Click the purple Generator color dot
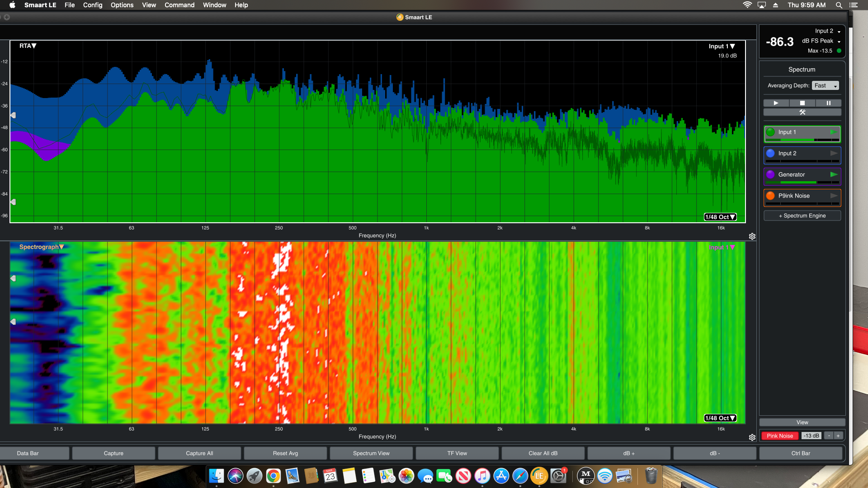This screenshot has height=488, width=868. click(x=770, y=174)
